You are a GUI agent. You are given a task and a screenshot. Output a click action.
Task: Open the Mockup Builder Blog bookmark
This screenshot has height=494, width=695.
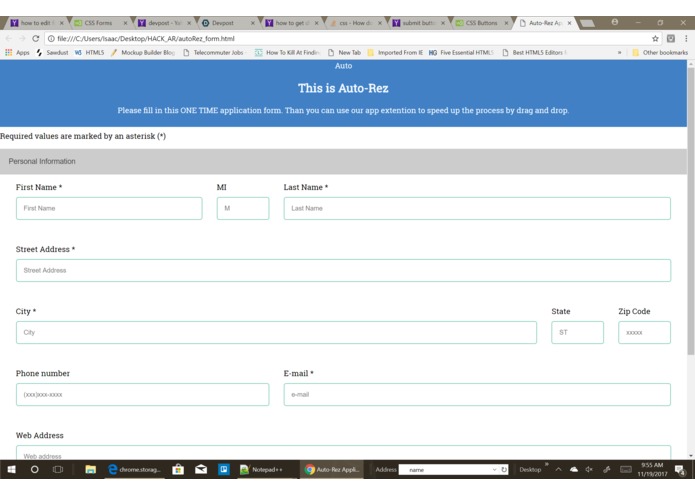pos(143,52)
